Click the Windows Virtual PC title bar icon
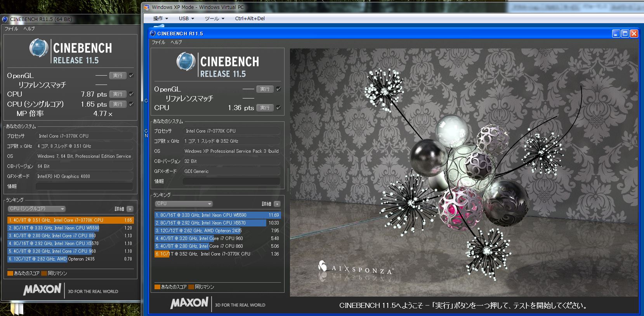This screenshot has height=316, width=644. click(146, 7)
